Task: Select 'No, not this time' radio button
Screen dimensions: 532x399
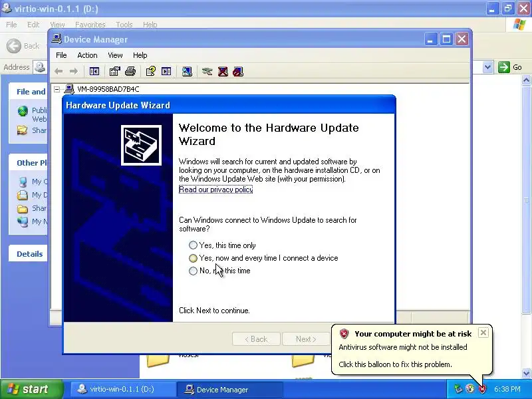Action: coord(193,271)
